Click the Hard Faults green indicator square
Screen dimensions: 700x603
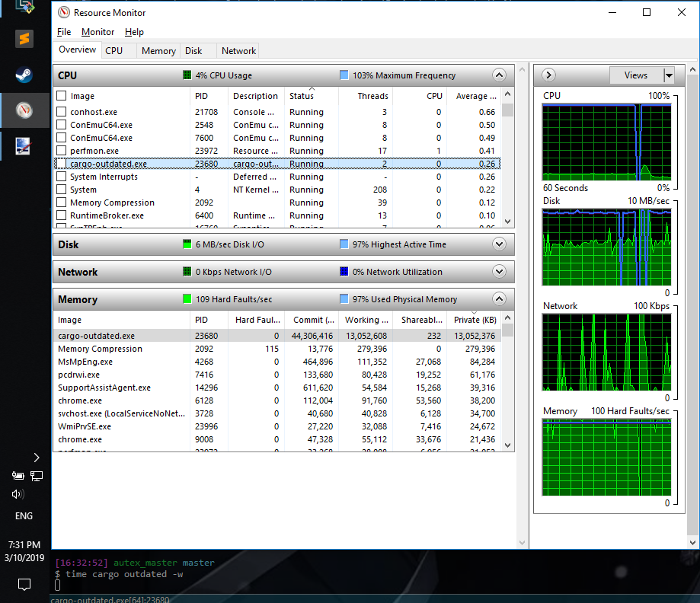click(187, 298)
